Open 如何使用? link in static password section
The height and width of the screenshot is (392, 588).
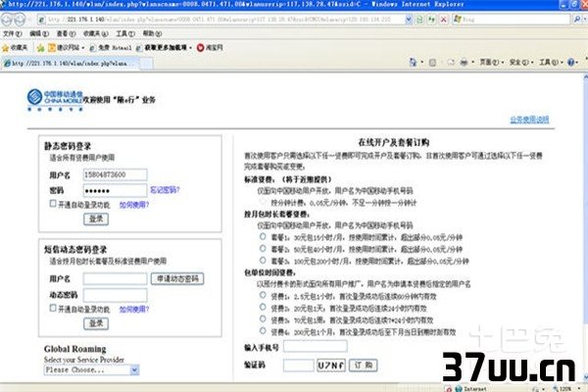(134, 205)
